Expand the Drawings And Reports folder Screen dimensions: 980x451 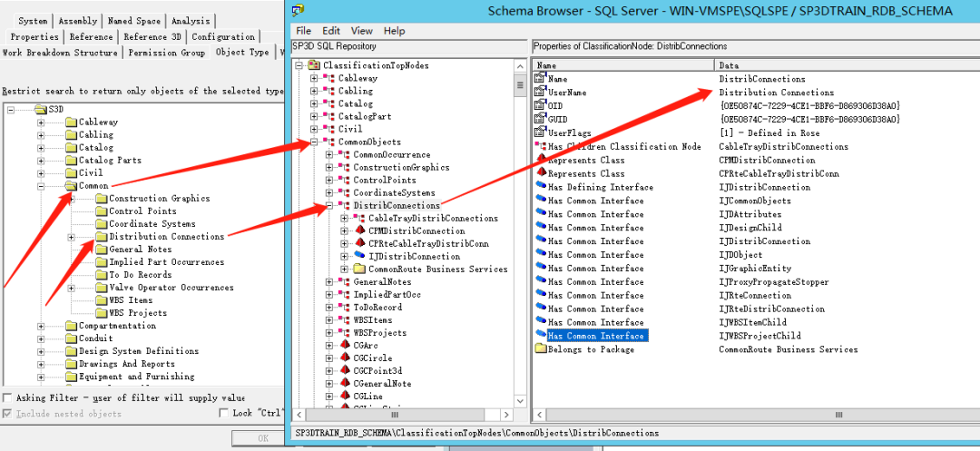click(x=41, y=364)
